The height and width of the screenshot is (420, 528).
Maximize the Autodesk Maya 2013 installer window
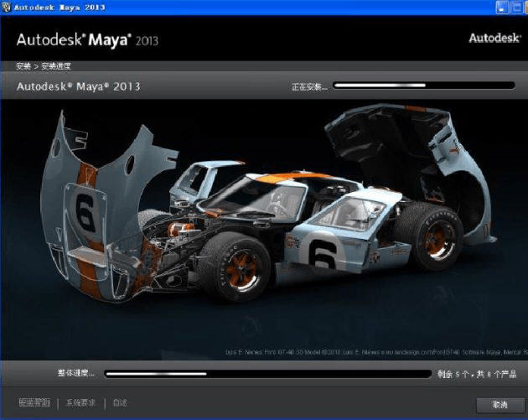(516, 8)
